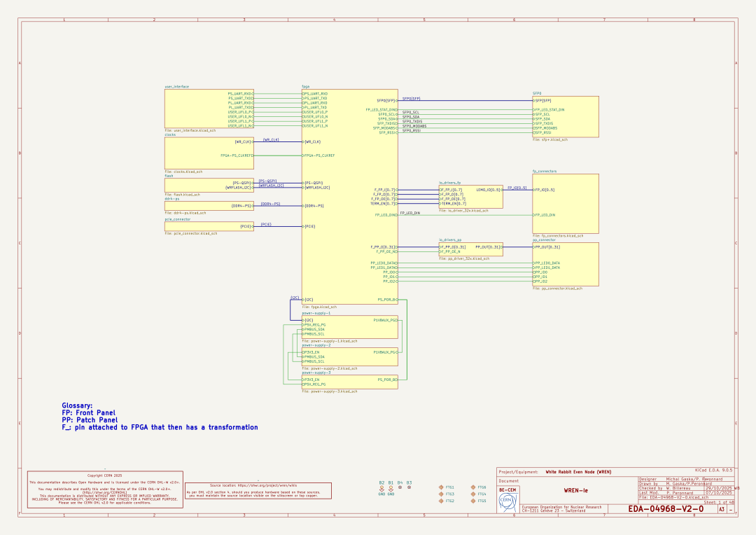Select fiducial symbol FTG3
The image size is (756, 535).
441,494
